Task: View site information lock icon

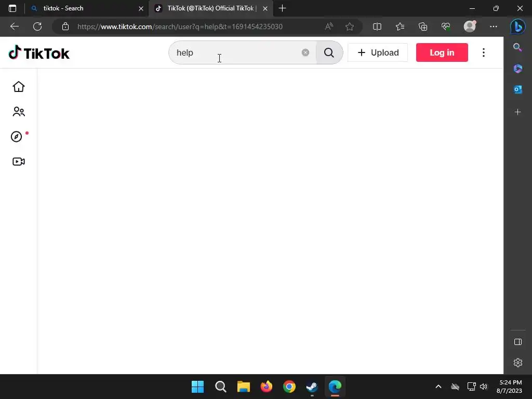Action: click(65, 26)
